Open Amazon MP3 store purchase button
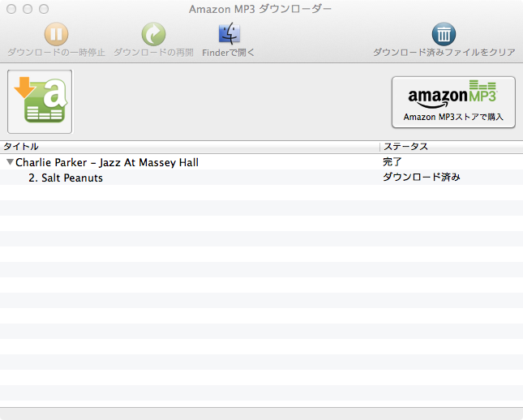 [x=453, y=102]
